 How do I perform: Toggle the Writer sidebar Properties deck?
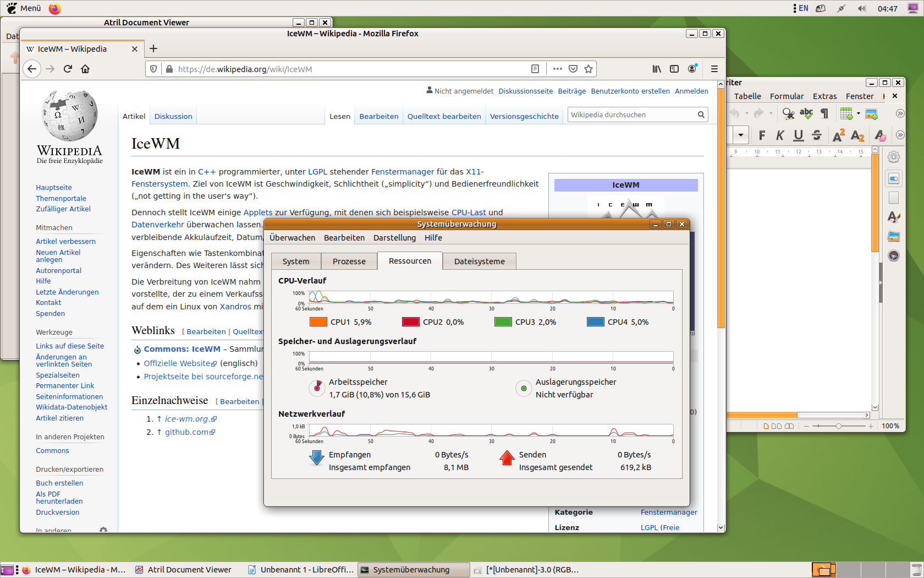[894, 178]
